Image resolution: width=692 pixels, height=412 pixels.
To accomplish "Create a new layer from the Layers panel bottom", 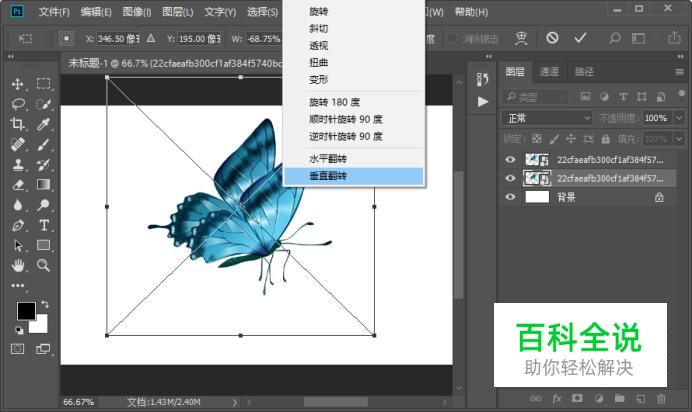I will [x=640, y=399].
